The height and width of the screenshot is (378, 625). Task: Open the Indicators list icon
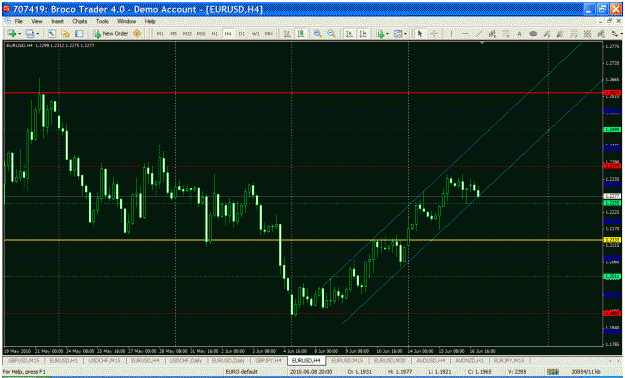380,34
